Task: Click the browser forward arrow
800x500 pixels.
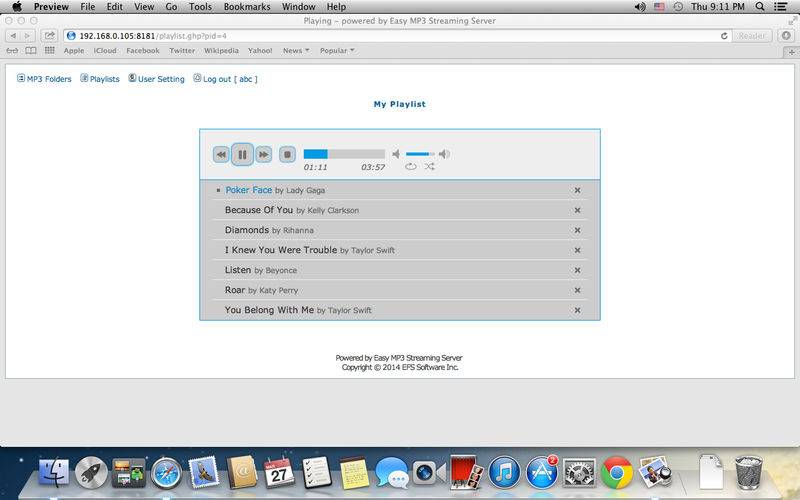Action: click(28, 36)
